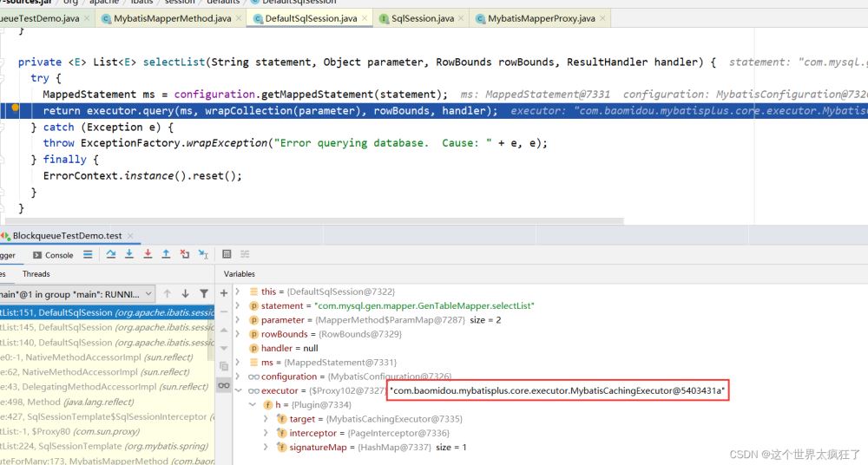Viewport: 868px width, 465px height.
Task: Expand the 'target' field node
Action: pyautogui.click(x=266, y=419)
